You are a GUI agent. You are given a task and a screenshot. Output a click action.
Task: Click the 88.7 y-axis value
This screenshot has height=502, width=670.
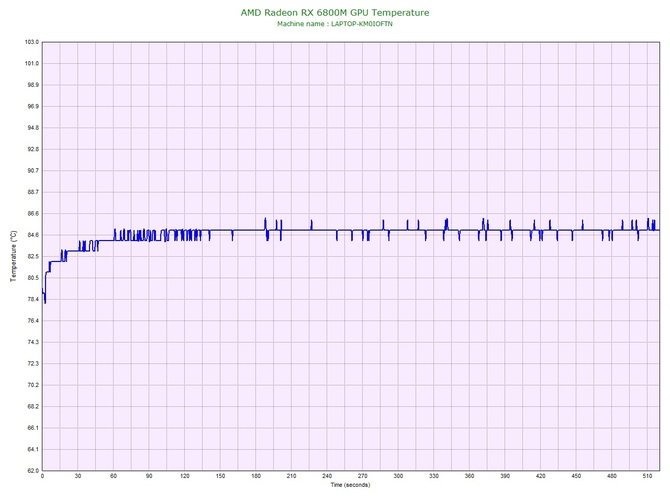click(x=32, y=192)
